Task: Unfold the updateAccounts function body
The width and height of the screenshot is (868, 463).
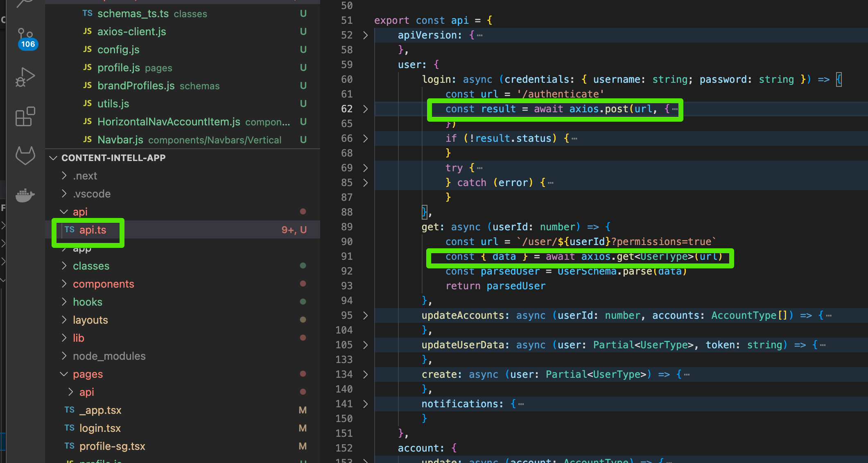Action: [x=365, y=315]
